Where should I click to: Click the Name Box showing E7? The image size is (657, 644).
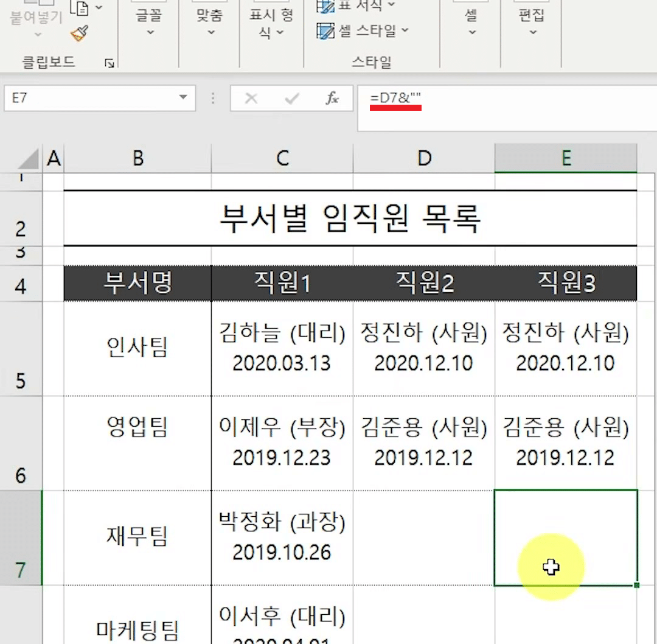[92, 98]
